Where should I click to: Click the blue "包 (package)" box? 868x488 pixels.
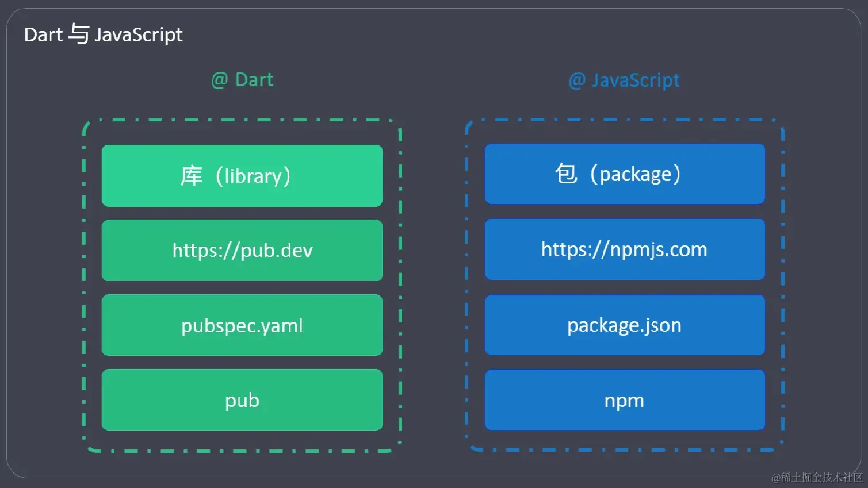click(625, 174)
